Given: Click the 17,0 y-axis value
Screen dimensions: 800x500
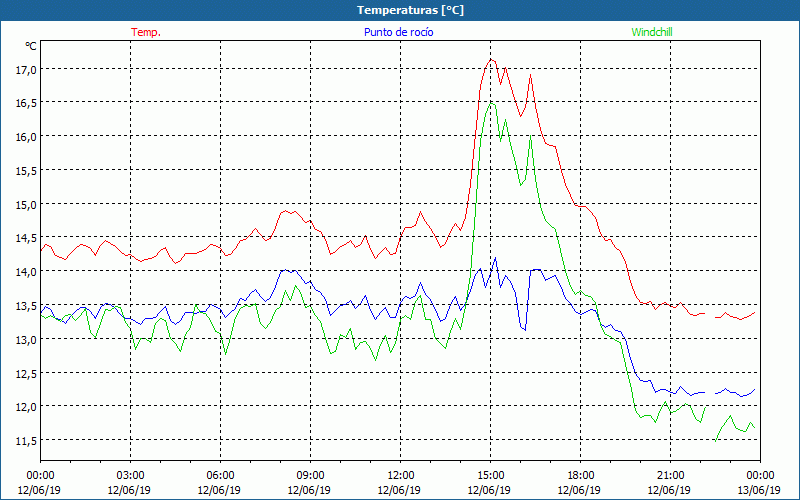Looking at the screenshot, I should point(26,69).
